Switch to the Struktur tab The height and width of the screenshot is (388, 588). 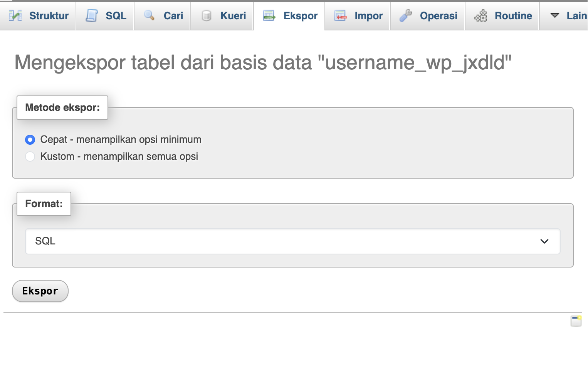(x=49, y=16)
